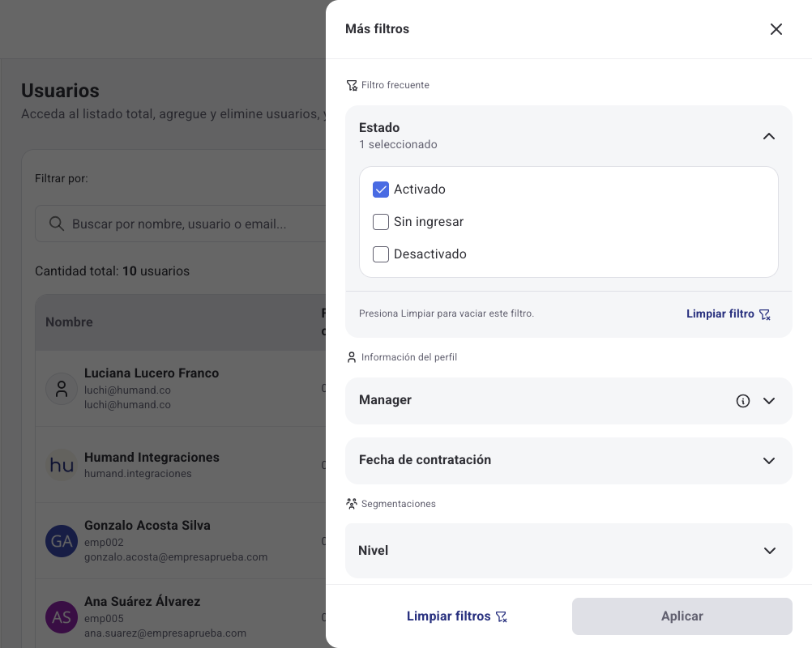
Task: Open the Manager filter info icon
Action: tap(742, 401)
